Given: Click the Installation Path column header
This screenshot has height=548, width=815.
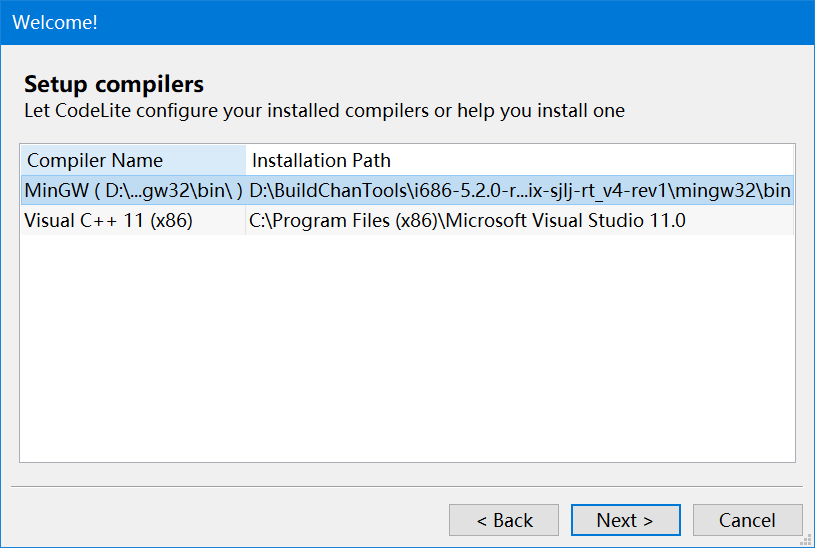Looking at the screenshot, I should 321,160.
